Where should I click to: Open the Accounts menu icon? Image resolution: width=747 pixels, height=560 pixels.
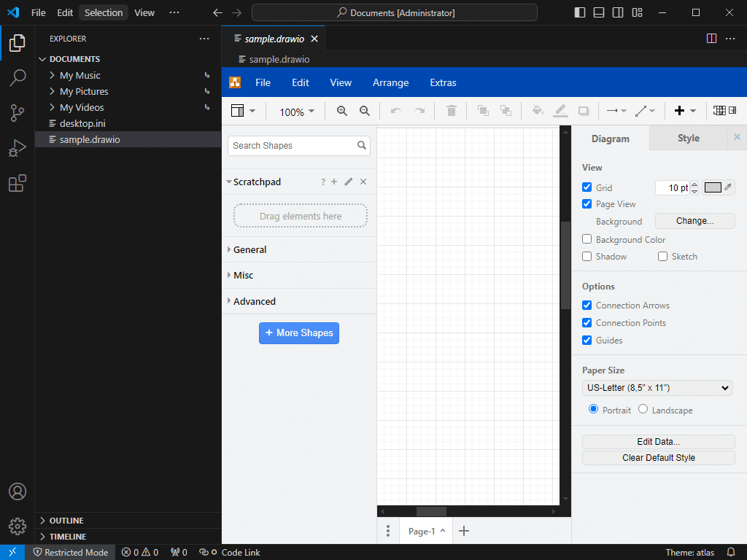(x=18, y=491)
